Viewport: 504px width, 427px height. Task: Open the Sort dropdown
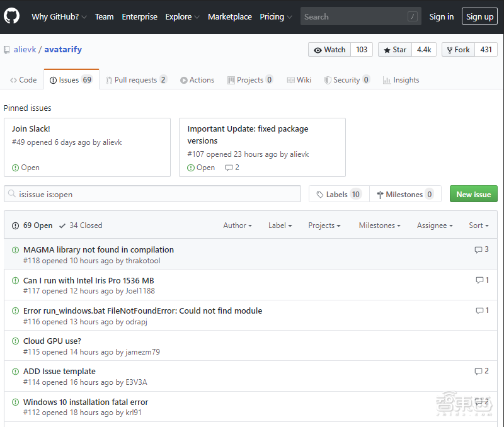[x=478, y=225]
